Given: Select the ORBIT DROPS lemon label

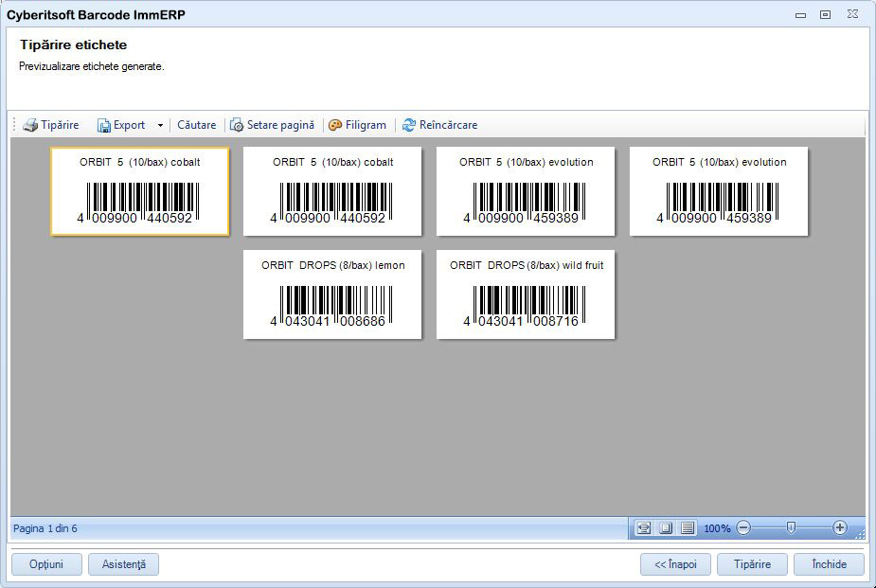Looking at the screenshot, I should pyautogui.click(x=332, y=294).
